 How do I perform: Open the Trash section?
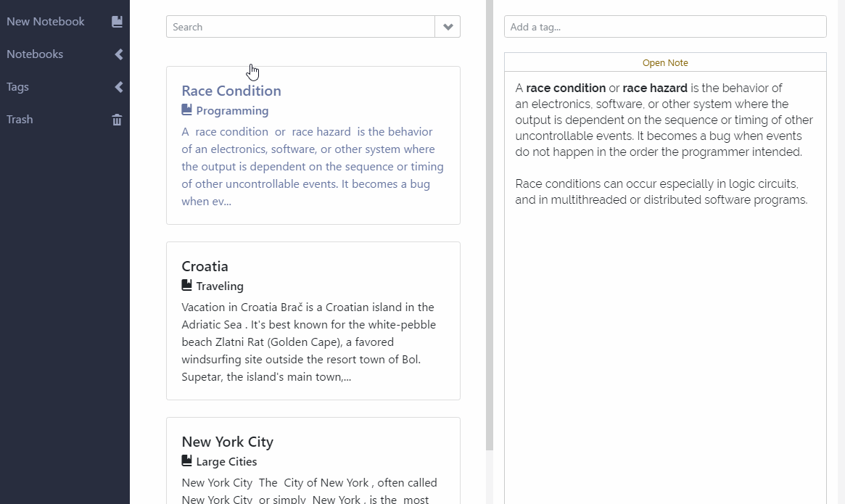(19, 119)
